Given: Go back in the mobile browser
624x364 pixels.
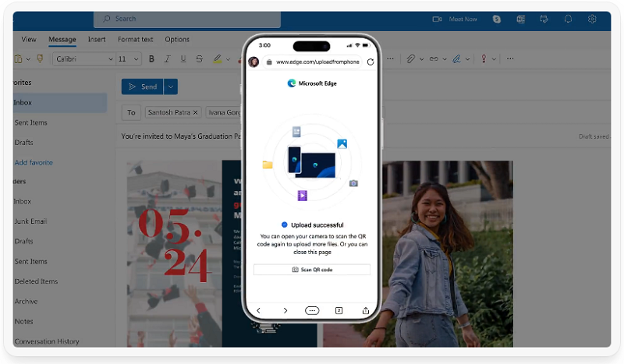Looking at the screenshot, I should [x=259, y=310].
